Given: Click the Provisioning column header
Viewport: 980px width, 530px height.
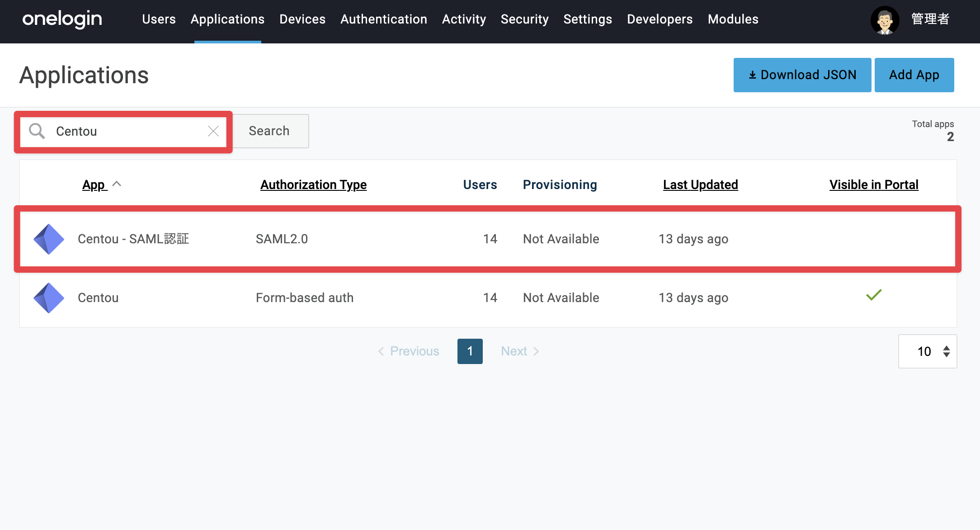Looking at the screenshot, I should coord(560,185).
